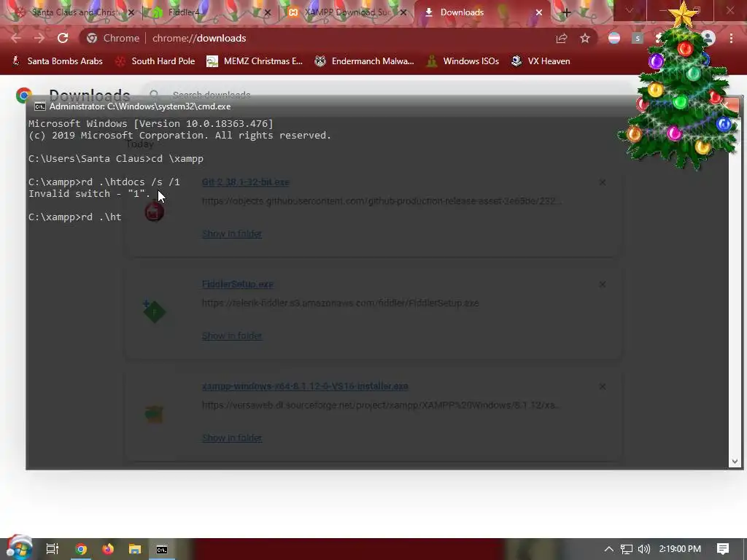Go back in Chrome
This screenshot has width=747, height=560.
coord(16,38)
